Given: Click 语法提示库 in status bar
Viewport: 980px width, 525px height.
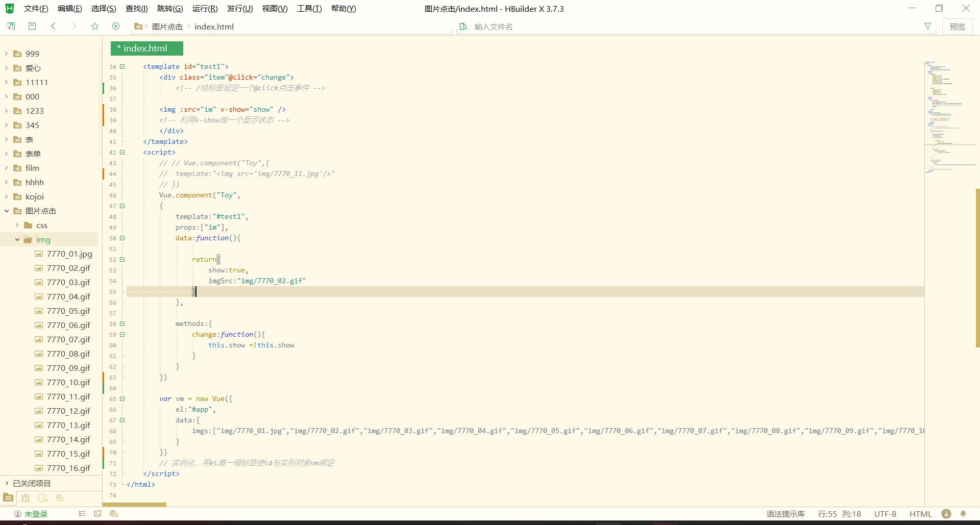Looking at the screenshot, I should 786,514.
